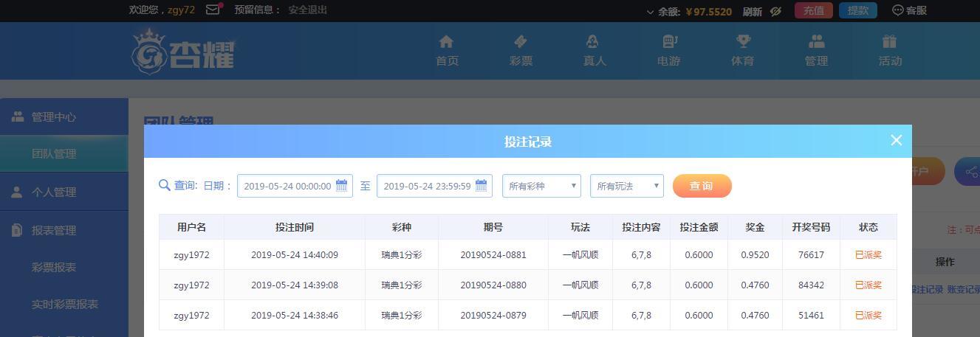Open 客服 customer service chat
Image resolution: width=980 pixels, height=337 pixels.
pyautogui.click(x=909, y=10)
